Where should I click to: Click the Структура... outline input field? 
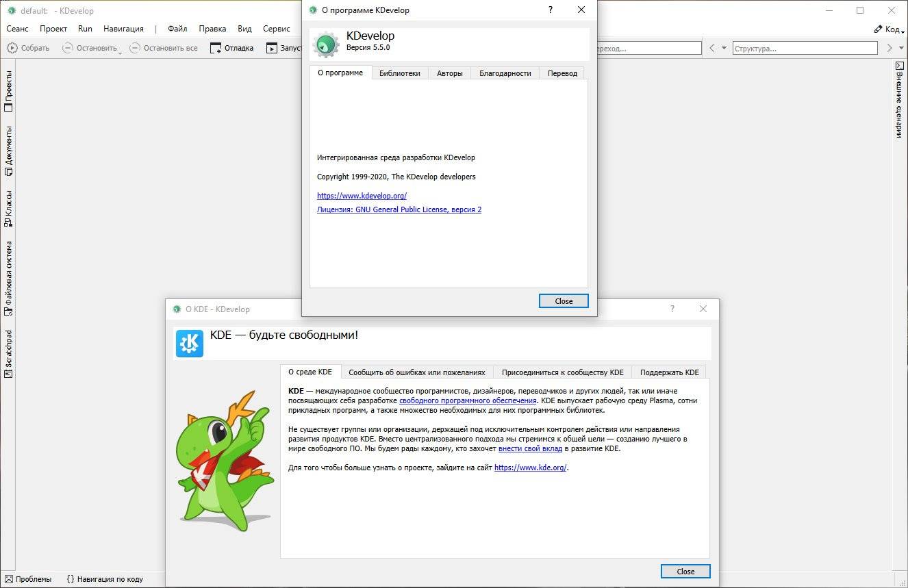pyautogui.click(x=805, y=49)
